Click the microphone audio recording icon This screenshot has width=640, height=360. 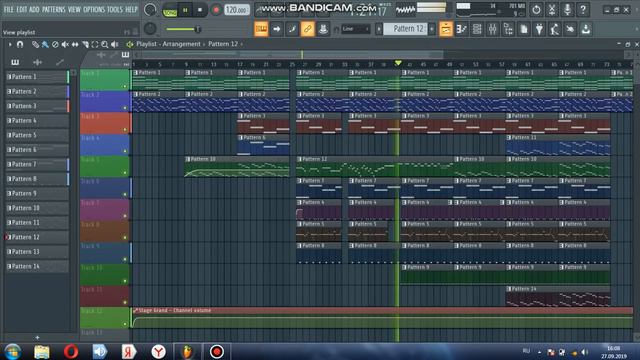567,9
